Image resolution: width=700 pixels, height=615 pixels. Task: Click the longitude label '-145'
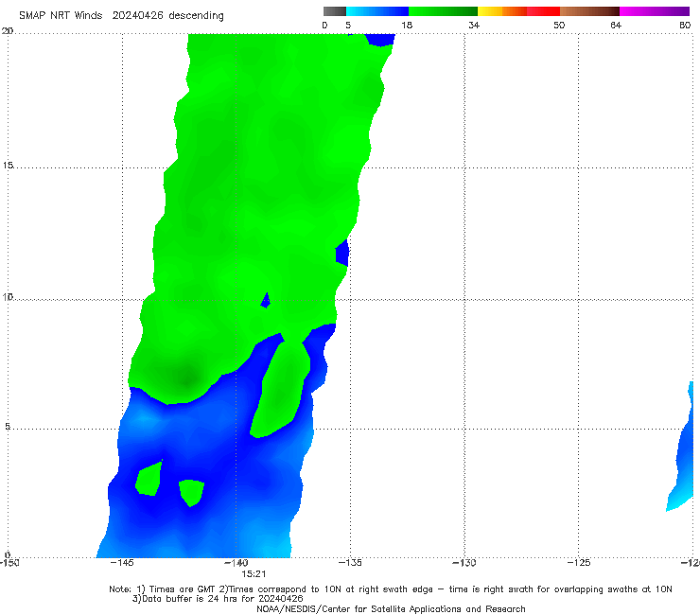tap(121, 563)
